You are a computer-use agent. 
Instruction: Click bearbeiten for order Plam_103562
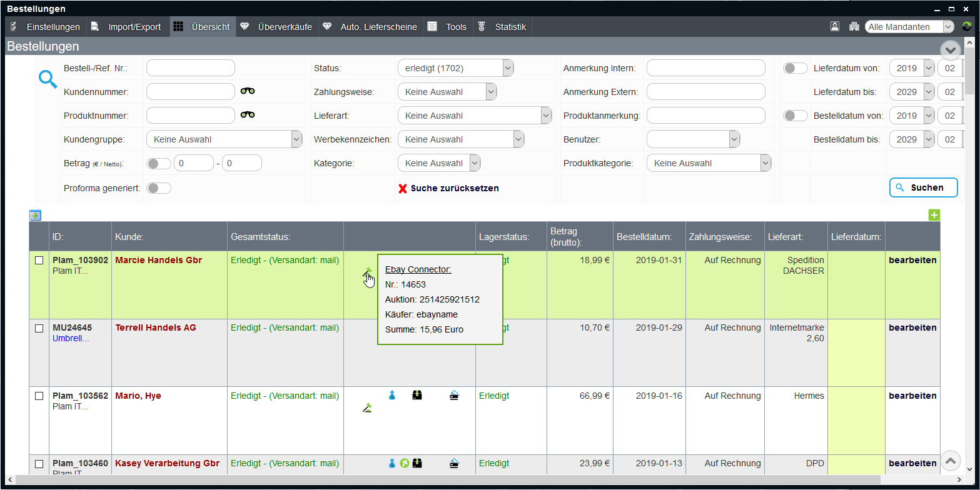pyautogui.click(x=912, y=396)
